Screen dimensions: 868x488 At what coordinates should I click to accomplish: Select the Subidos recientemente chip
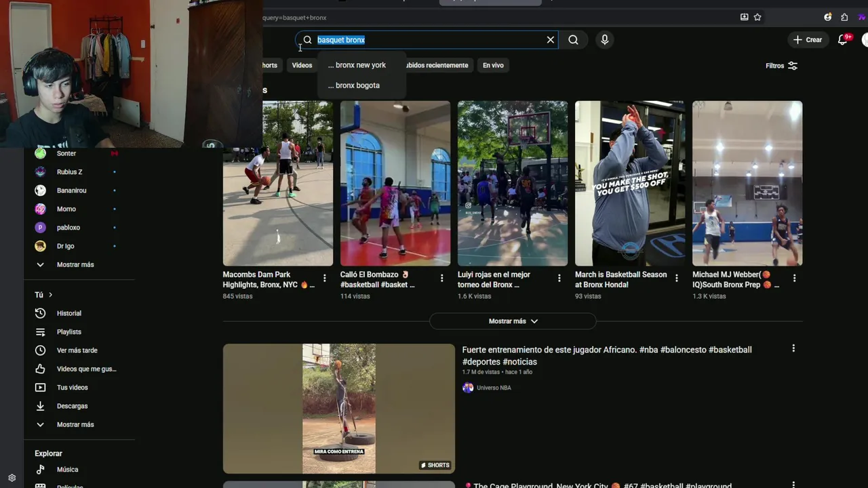[x=437, y=65]
